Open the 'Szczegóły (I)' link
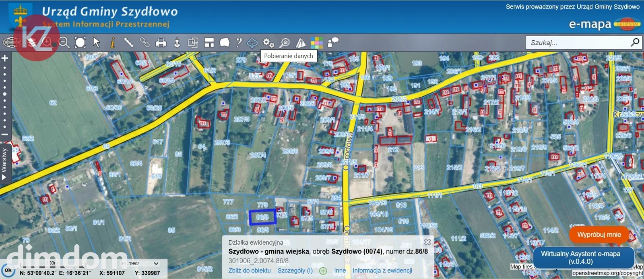The image size is (644, 279). tap(295, 271)
